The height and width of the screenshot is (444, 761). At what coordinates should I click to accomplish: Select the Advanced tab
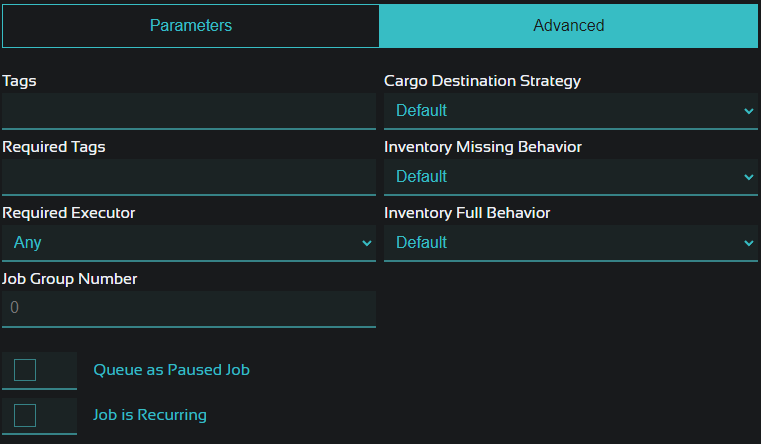pyautogui.click(x=568, y=26)
